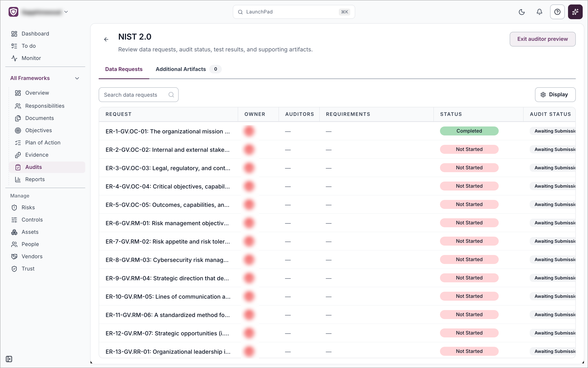Screen dimensions: 588x368
Task: Open request ER-1-GV.OC-01
Action: pyautogui.click(x=167, y=131)
